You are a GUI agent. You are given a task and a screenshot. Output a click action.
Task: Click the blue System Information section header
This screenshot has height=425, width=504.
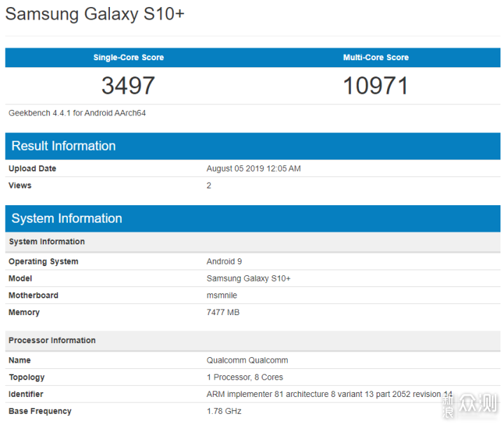(67, 218)
